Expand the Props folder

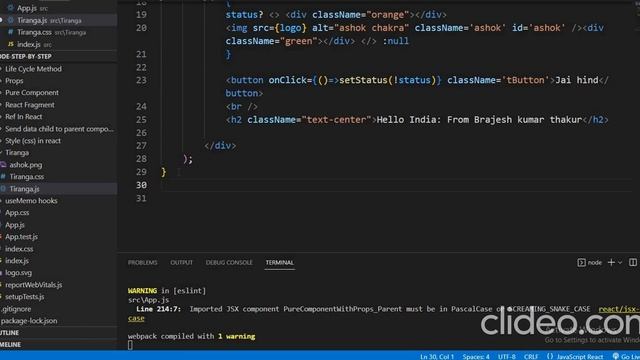pyautogui.click(x=14, y=80)
